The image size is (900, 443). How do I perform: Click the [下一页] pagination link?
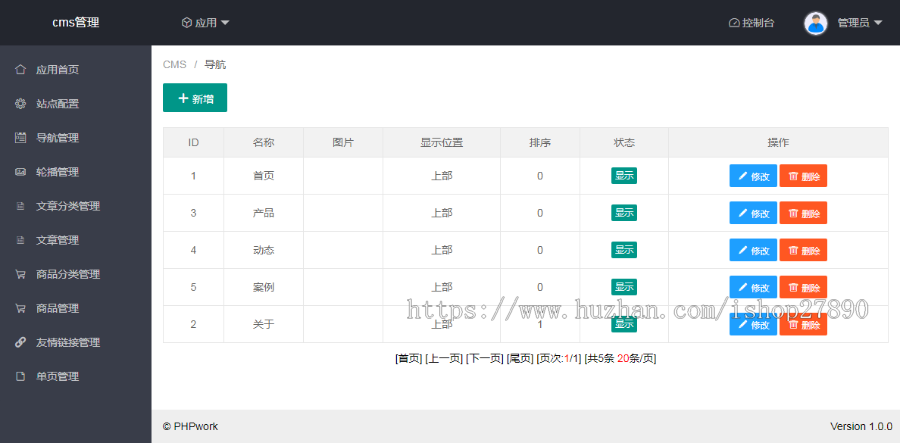(484, 359)
